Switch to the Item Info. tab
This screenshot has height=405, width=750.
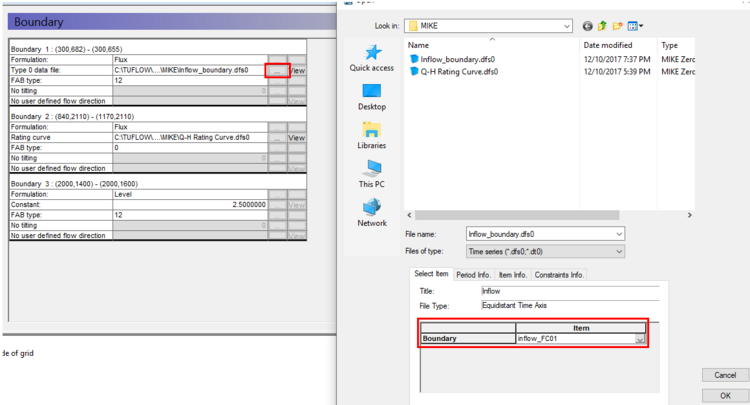coord(513,274)
